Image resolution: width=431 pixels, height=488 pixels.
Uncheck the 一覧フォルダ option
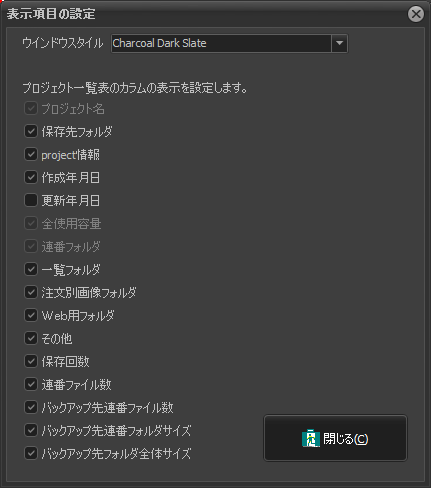[31, 269]
